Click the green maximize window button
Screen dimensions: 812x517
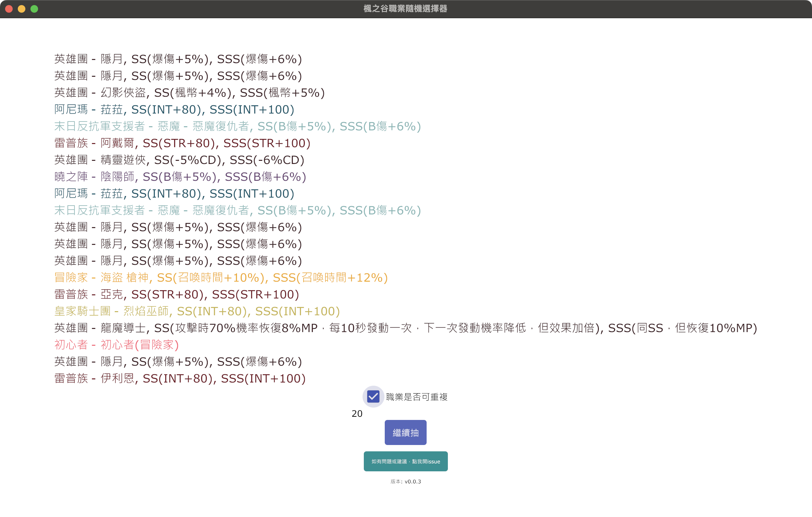pos(34,9)
